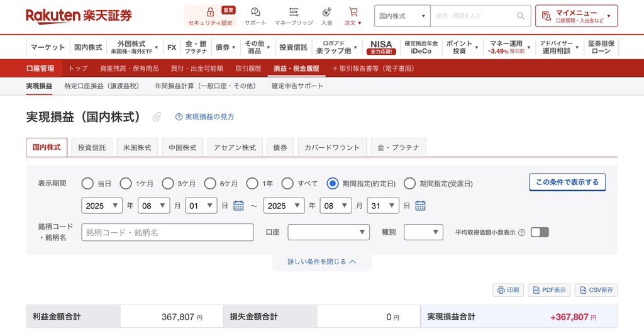Switch to 金・プラチナ tab
644x336 pixels.
(x=398, y=147)
